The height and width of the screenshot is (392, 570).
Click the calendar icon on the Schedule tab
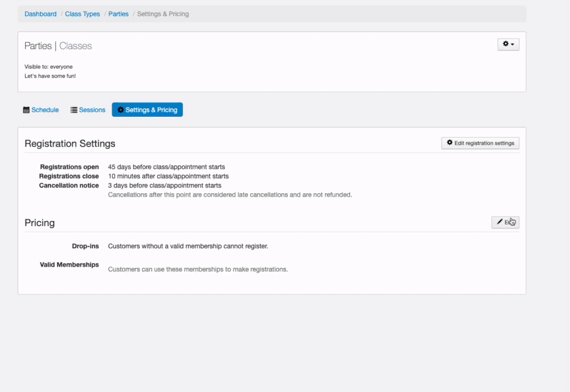pyautogui.click(x=26, y=110)
